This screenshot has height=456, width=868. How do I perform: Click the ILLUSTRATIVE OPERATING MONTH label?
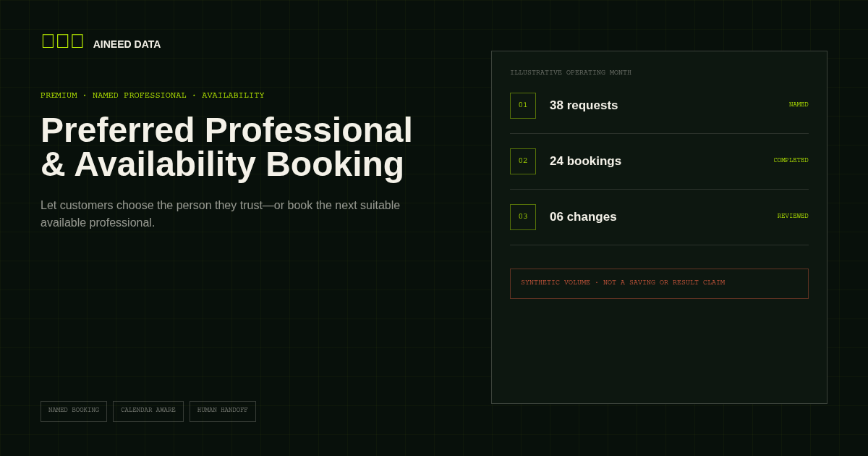coord(571,73)
